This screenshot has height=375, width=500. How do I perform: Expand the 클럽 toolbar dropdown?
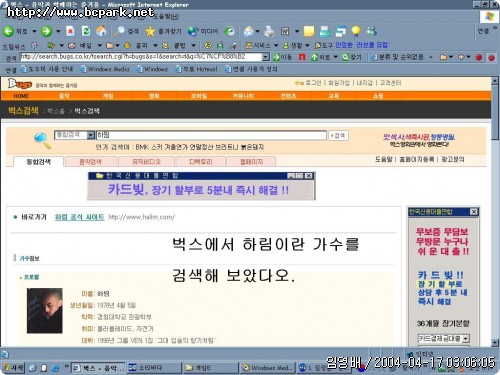click(x=193, y=45)
